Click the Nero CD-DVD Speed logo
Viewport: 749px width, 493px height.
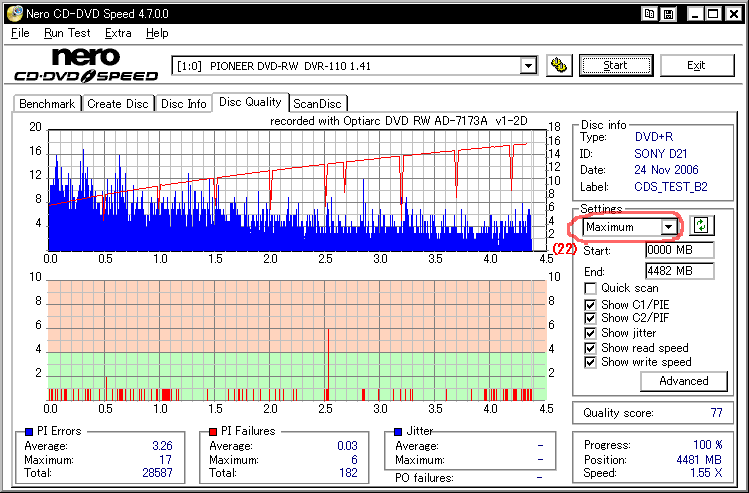click(86, 65)
